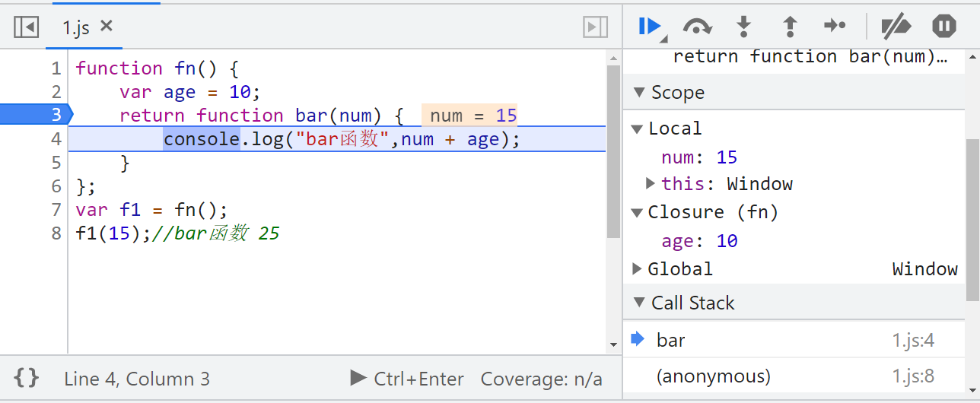Close the 1.js tab
Screen dimensions: 980x403
tap(107, 27)
